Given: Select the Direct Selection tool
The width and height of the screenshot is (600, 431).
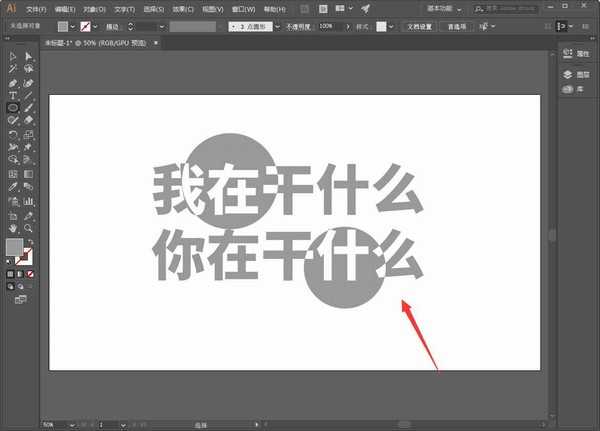Looking at the screenshot, I should coord(29,57).
